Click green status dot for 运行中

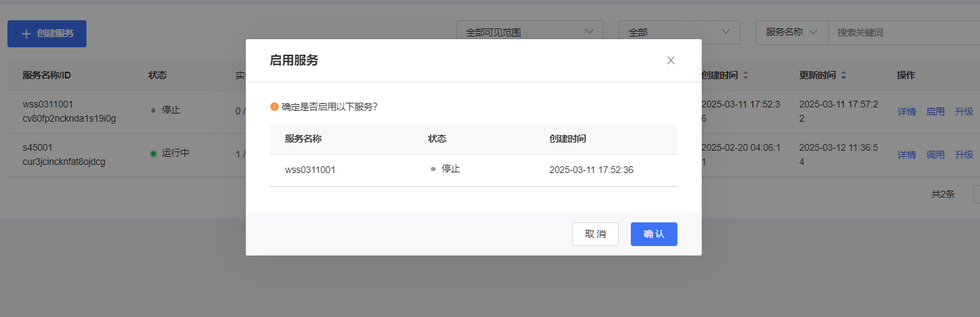[x=153, y=153]
